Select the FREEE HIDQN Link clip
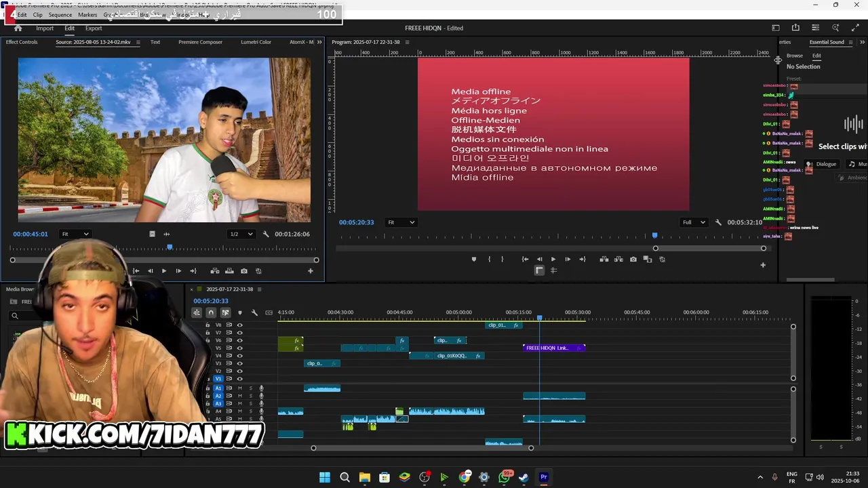 pyautogui.click(x=554, y=348)
